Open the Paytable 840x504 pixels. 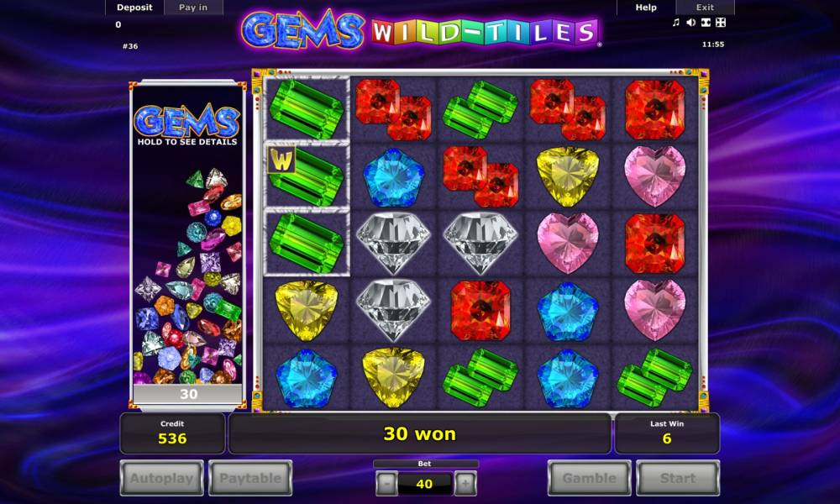tap(250, 478)
